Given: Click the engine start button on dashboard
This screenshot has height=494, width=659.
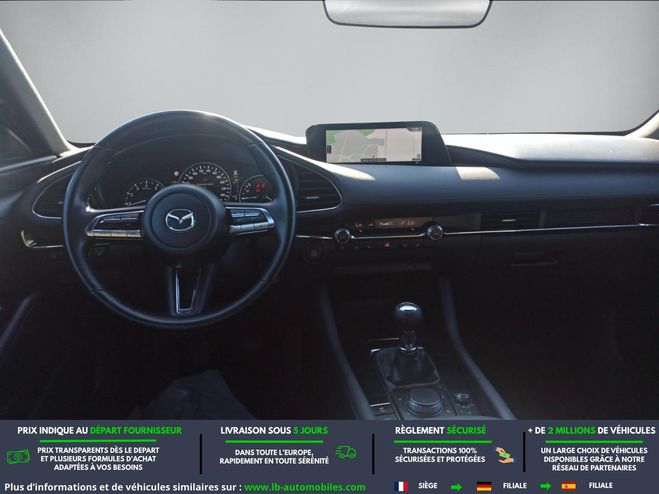Looking at the screenshot, I should coord(314,251).
